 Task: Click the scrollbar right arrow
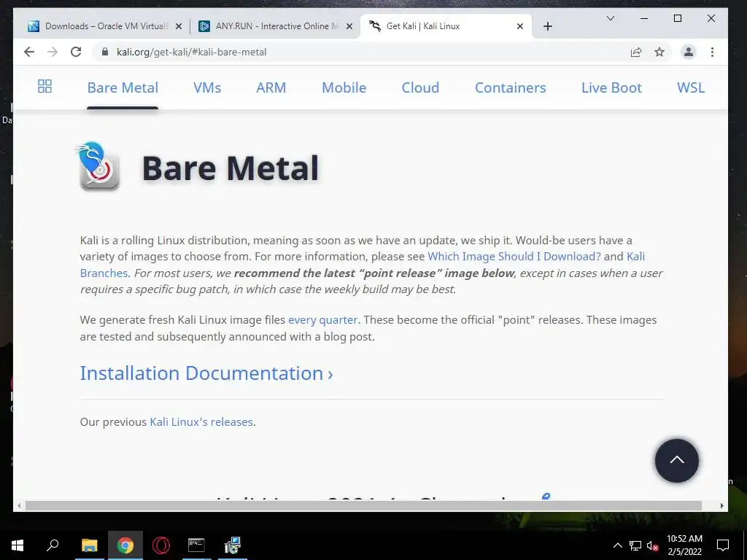pos(721,506)
